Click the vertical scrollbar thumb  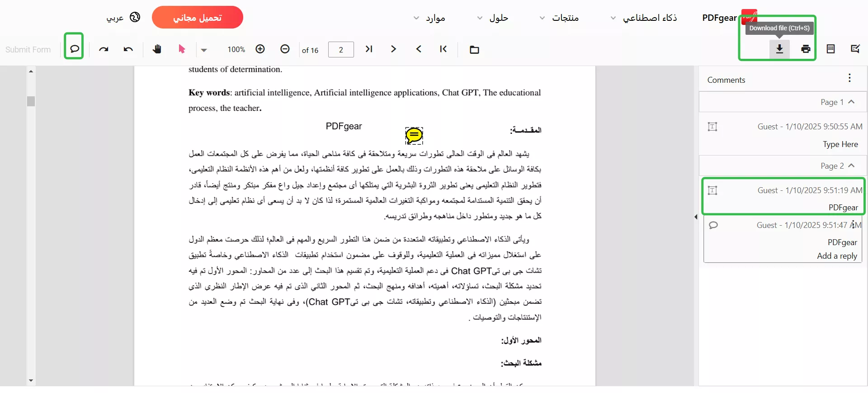tap(31, 101)
